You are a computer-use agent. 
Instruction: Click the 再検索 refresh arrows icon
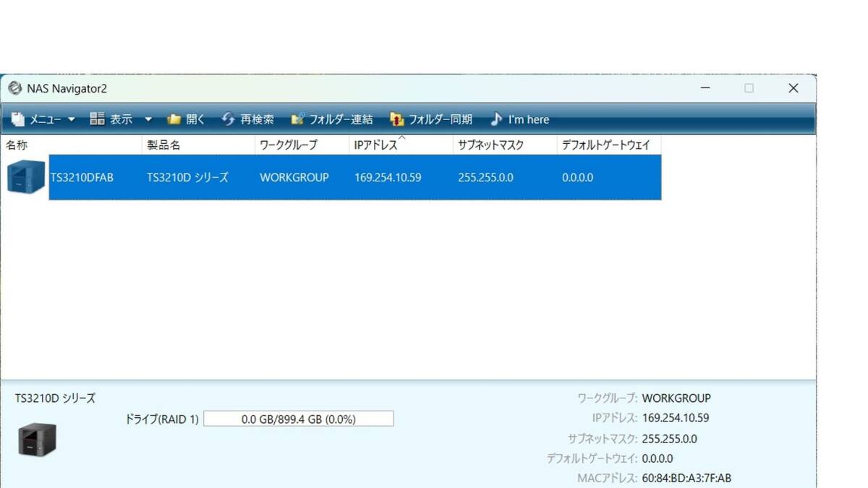(228, 119)
